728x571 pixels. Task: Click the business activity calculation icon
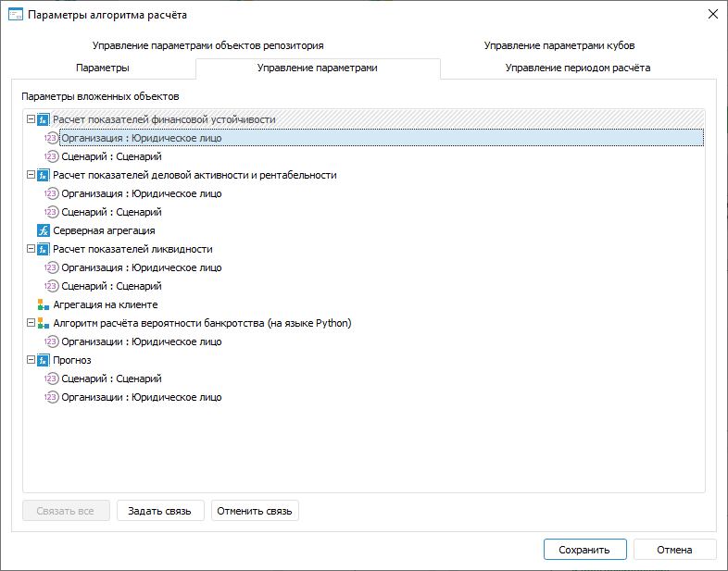coord(43,175)
